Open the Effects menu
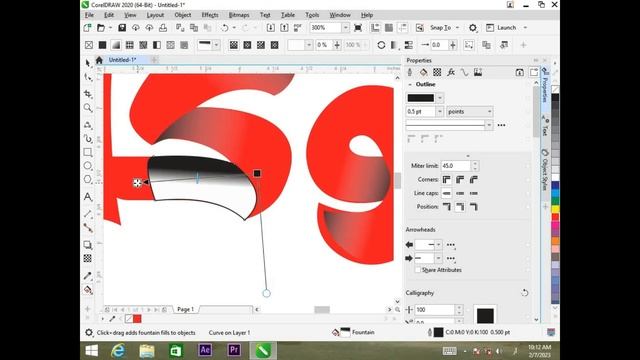The width and height of the screenshot is (640, 360). tap(210, 15)
